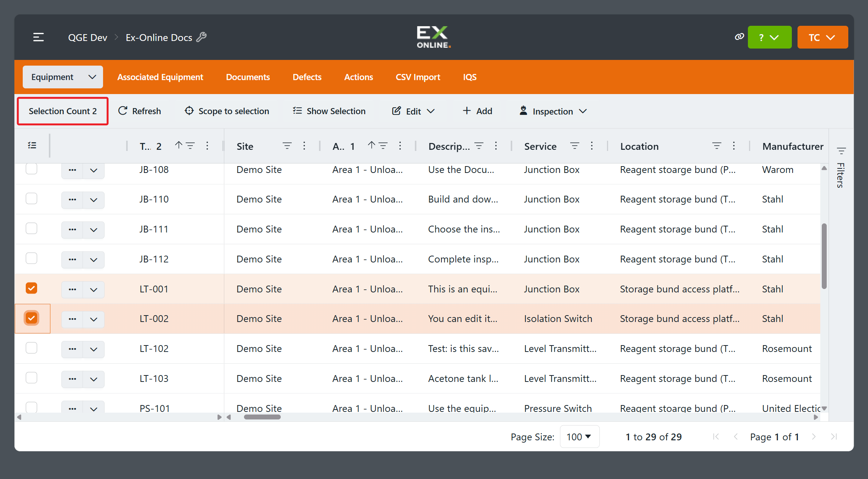Open filter for Area column

383,146
